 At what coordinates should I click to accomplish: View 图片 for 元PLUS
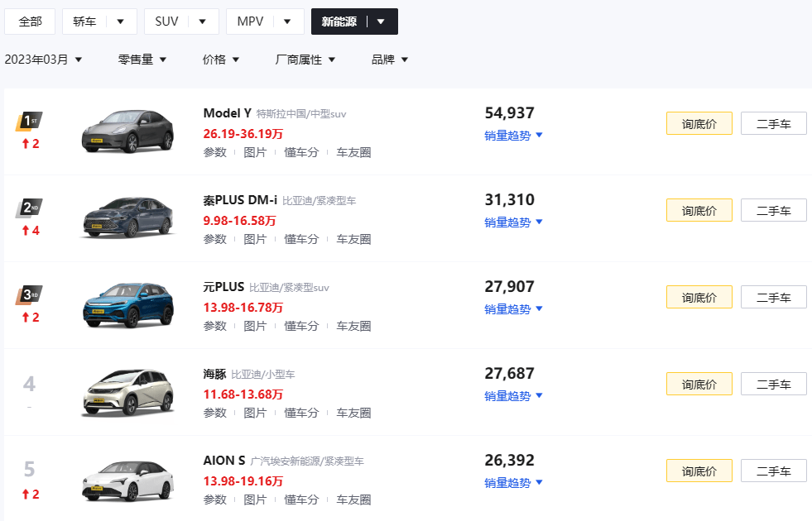[x=255, y=327]
